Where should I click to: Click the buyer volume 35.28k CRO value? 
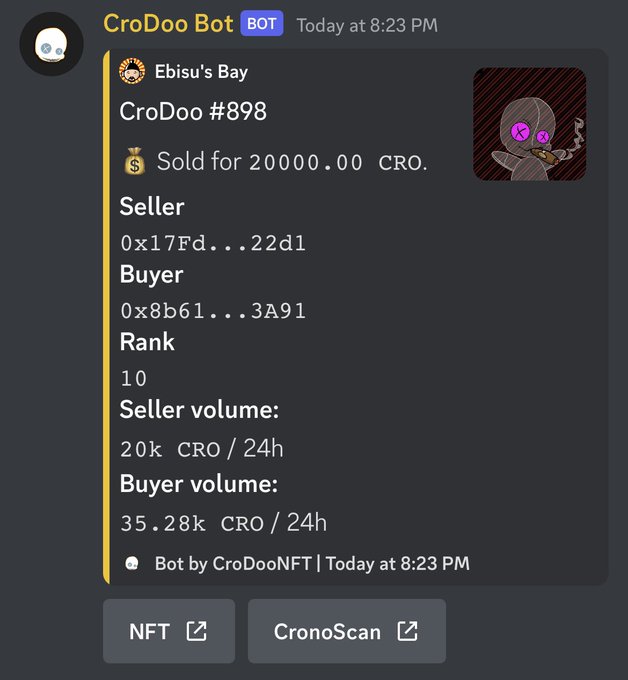[192, 523]
